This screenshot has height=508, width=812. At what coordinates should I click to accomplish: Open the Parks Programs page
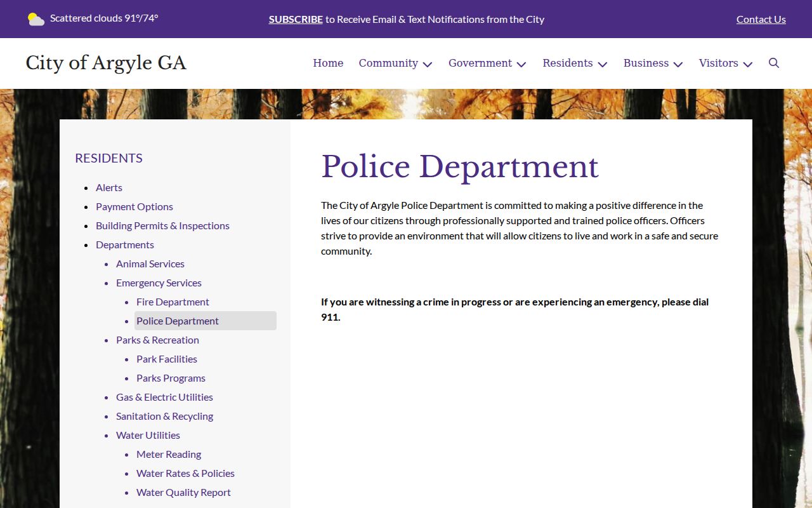point(171,378)
